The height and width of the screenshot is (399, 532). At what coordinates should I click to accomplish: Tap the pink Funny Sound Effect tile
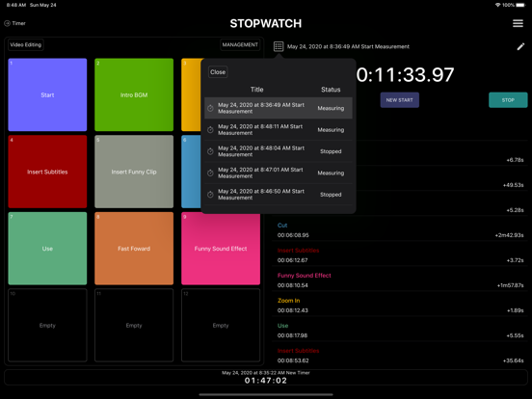pyautogui.click(x=221, y=249)
